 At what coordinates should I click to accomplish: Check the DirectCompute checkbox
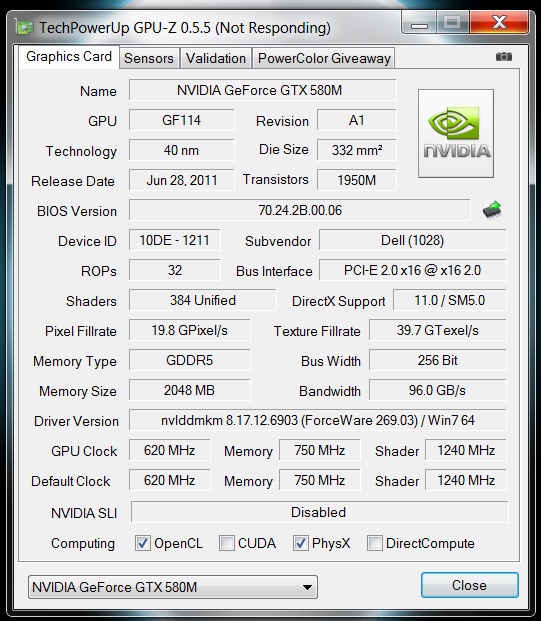point(375,543)
